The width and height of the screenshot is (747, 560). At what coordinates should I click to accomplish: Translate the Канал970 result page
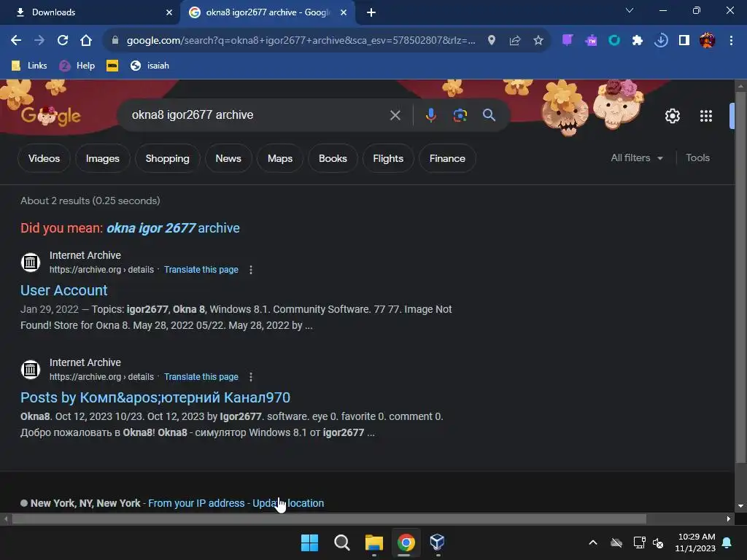click(201, 377)
